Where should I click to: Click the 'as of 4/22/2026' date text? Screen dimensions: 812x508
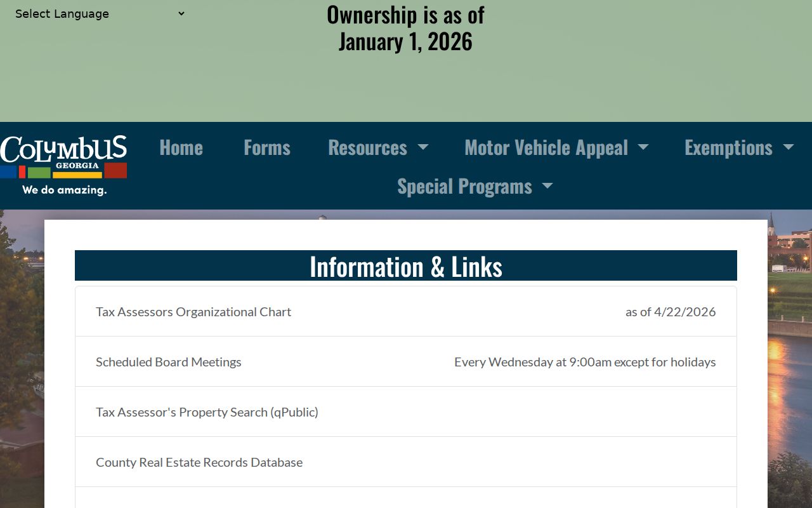tap(671, 312)
